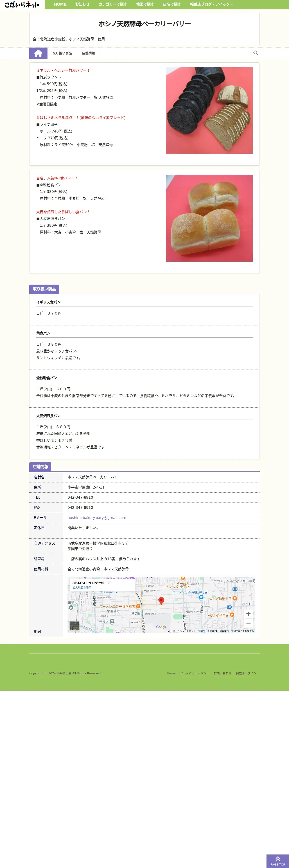Screen dimensions: 289x868
Task: Click the PAGE TOP button
Action: pos(278,861)
